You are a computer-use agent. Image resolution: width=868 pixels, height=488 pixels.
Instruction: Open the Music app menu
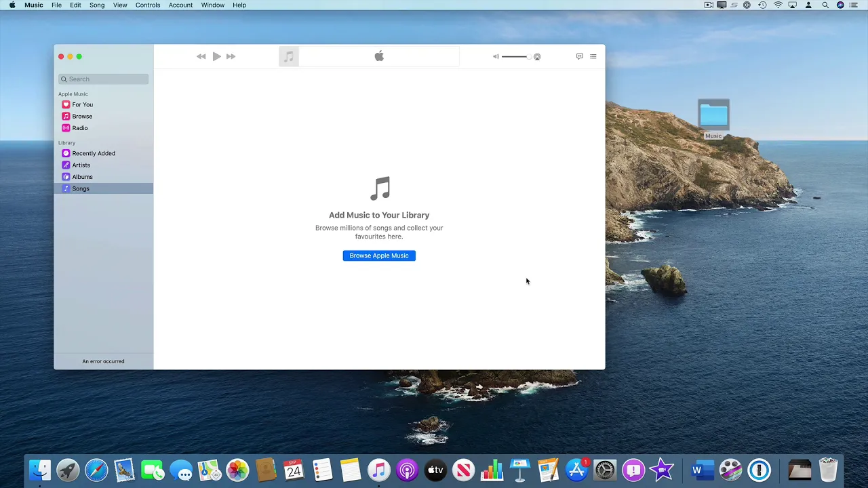click(x=34, y=5)
